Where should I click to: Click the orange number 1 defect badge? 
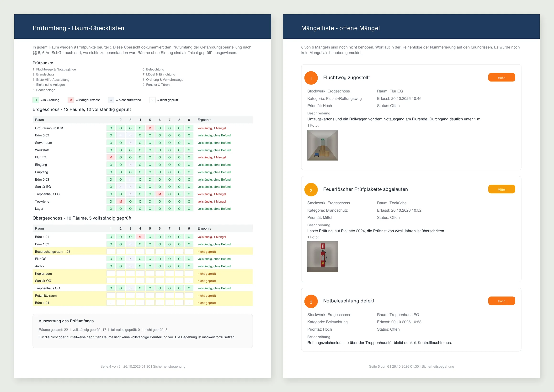(x=311, y=78)
